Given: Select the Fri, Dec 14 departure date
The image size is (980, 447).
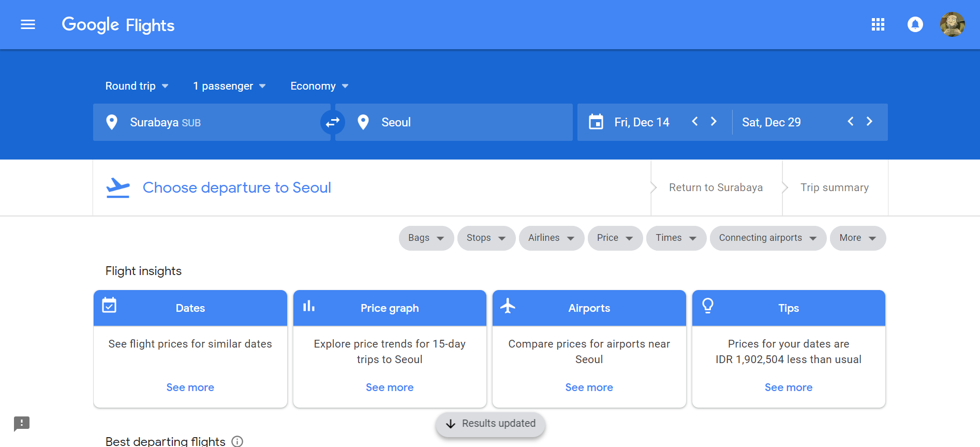Looking at the screenshot, I should (x=642, y=122).
